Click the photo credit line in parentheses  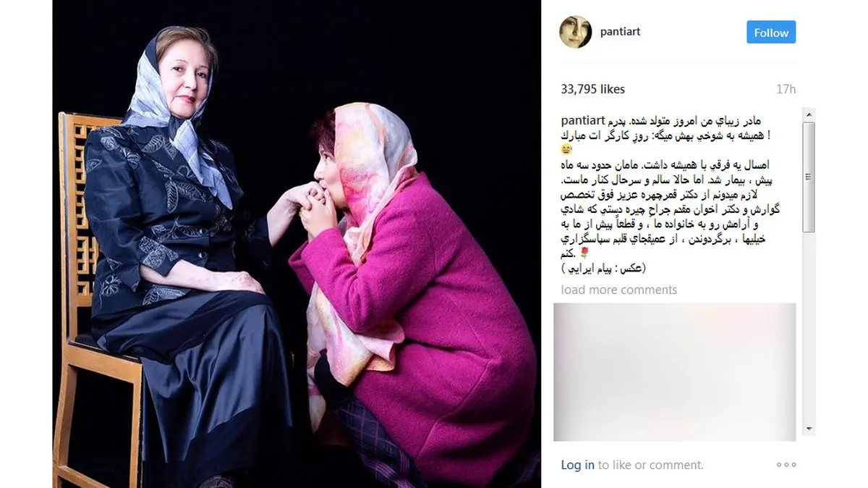[x=603, y=268]
